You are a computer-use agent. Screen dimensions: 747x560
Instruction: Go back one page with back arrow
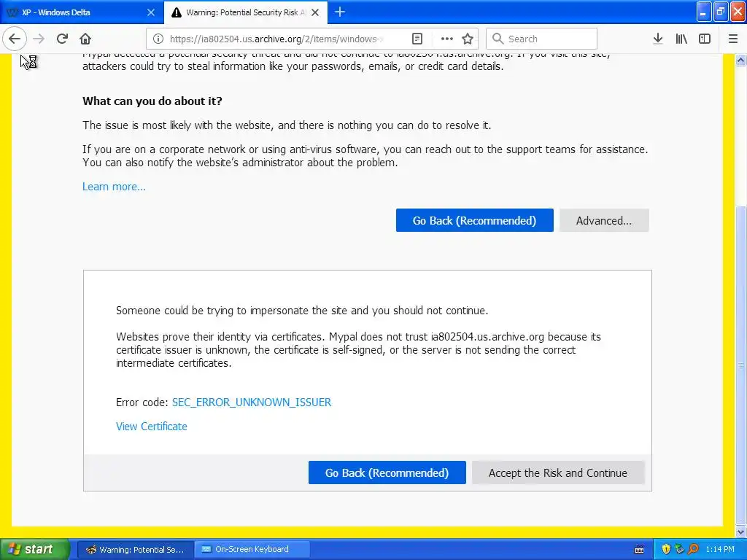tap(15, 39)
